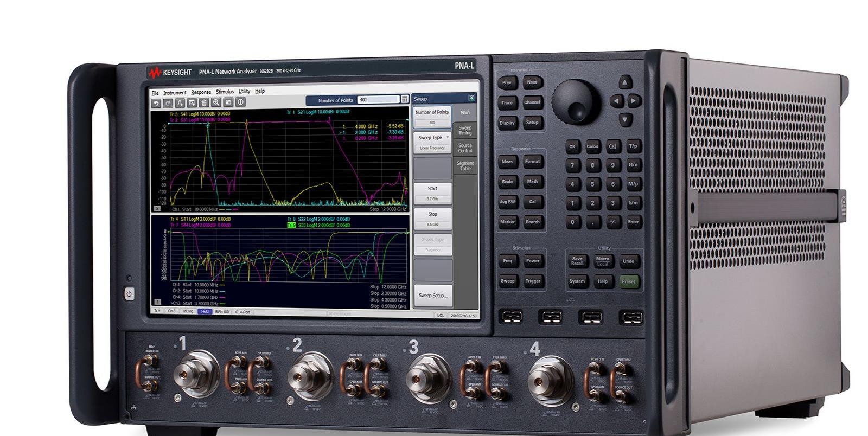
Task: Click the magnifier zoom toolbar icon
Action: pyautogui.click(x=216, y=102)
